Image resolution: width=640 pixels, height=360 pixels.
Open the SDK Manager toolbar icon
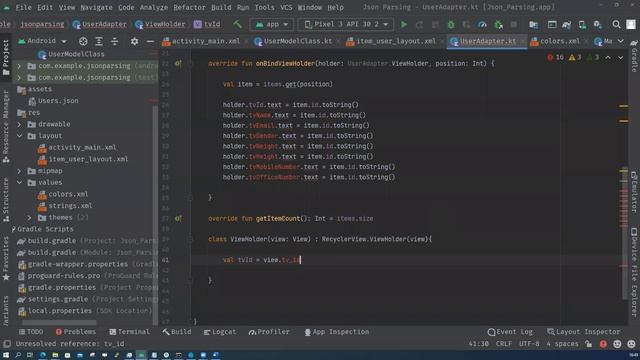point(598,24)
